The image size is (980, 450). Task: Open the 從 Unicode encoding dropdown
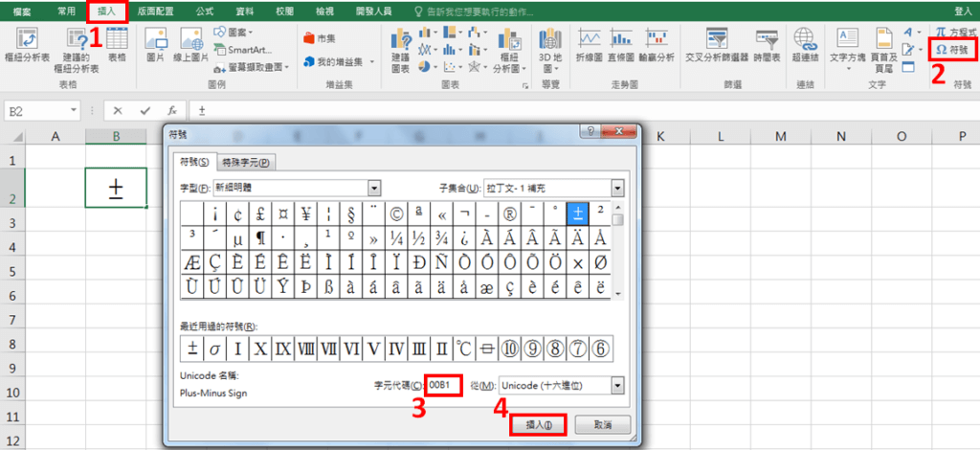coord(617,385)
